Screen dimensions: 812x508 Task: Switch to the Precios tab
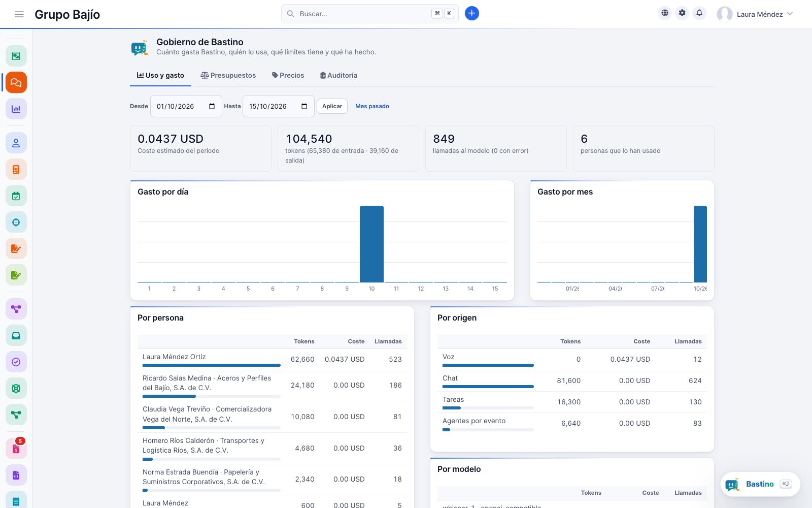pos(288,75)
